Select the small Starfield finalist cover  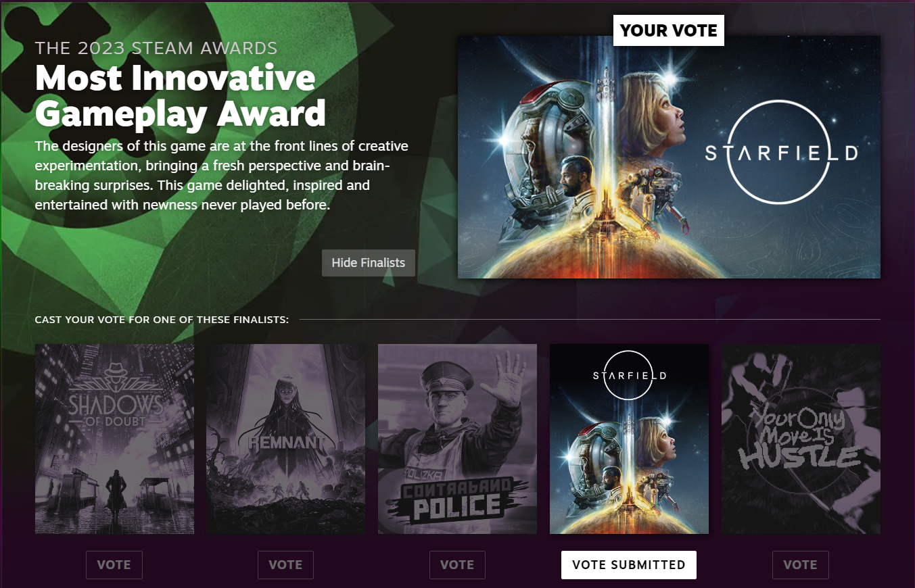(629, 439)
